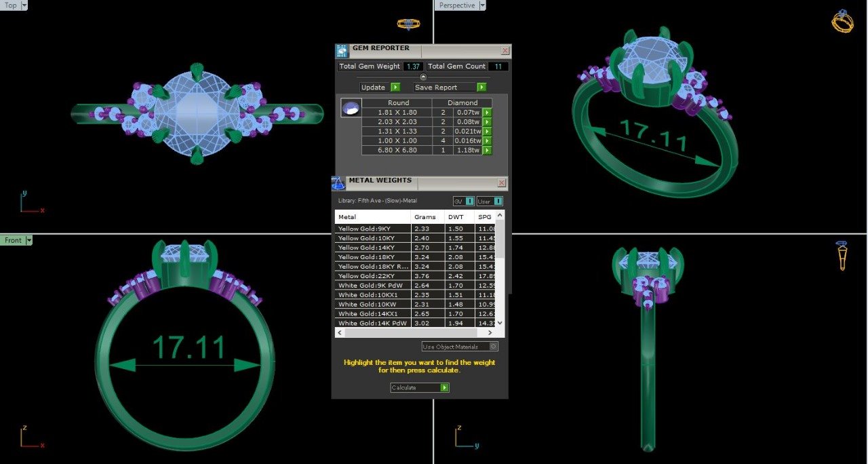Select Yellow Gold:14KY metal row
The image size is (868, 464).
point(373,248)
